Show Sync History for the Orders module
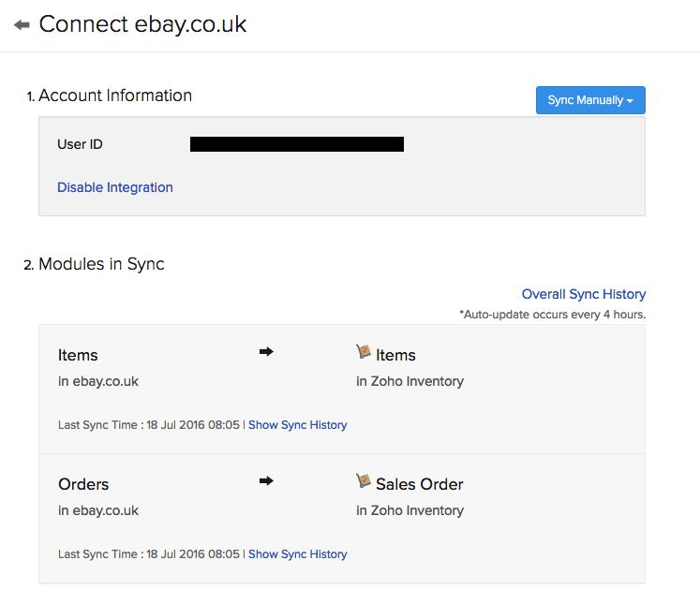The width and height of the screenshot is (700, 604). coord(297,554)
